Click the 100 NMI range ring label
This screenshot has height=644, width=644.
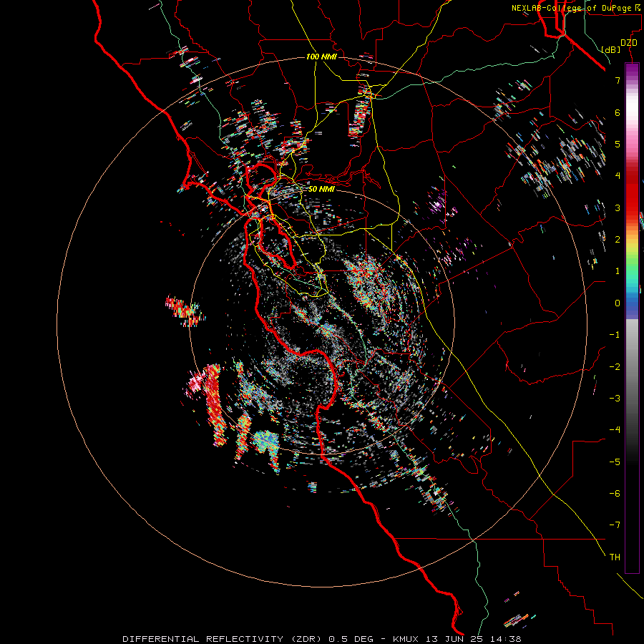pos(321,57)
